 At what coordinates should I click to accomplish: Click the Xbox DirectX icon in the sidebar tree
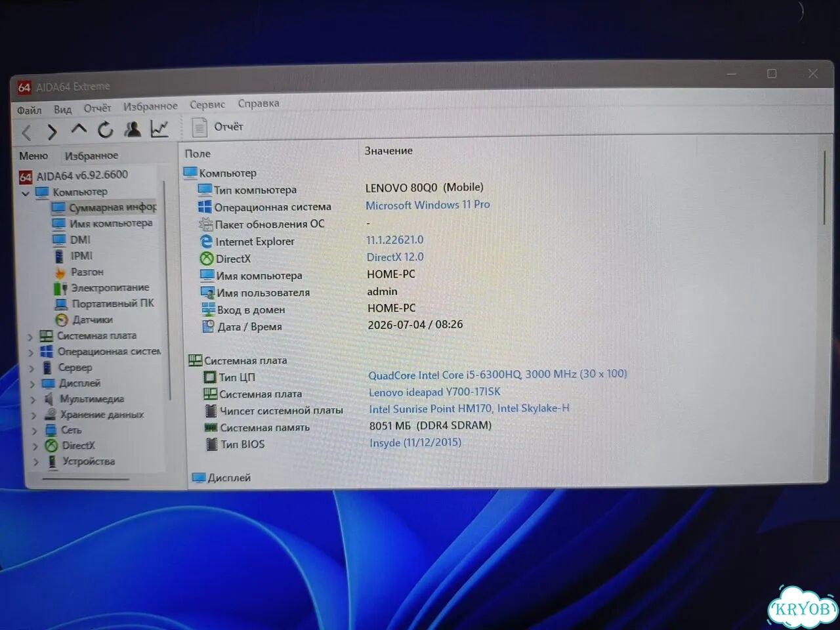51,446
